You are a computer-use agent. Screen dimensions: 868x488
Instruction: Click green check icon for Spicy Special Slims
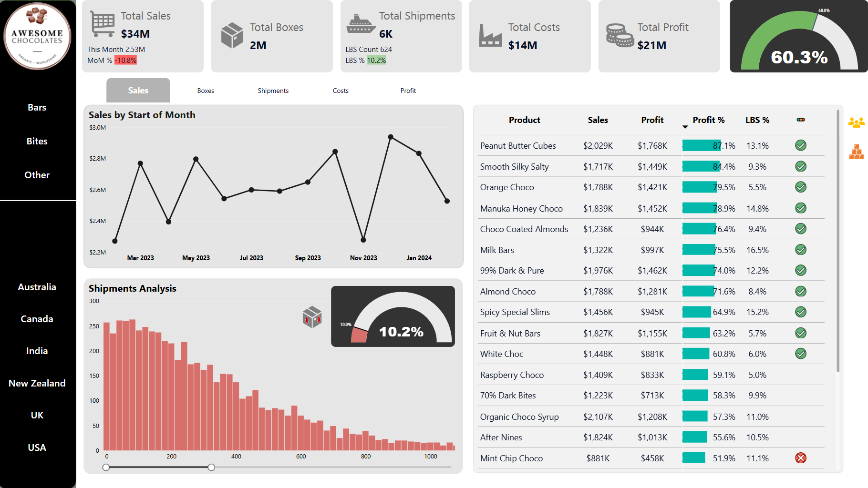(x=801, y=312)
